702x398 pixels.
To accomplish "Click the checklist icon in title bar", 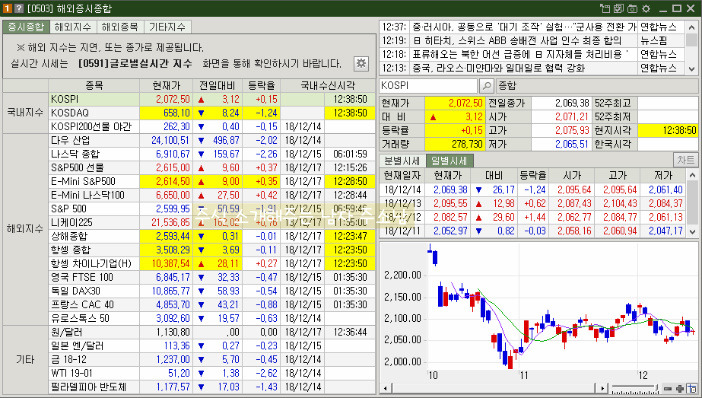I will click(619, 8).
